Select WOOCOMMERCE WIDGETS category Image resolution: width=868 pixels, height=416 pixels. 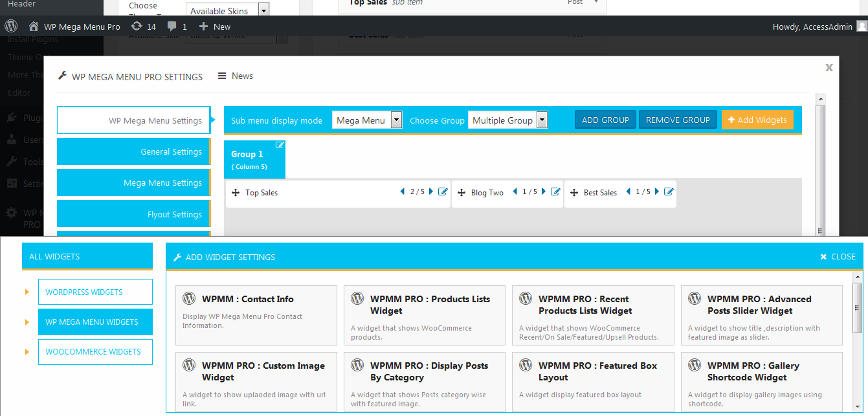[x=95, y=351]
